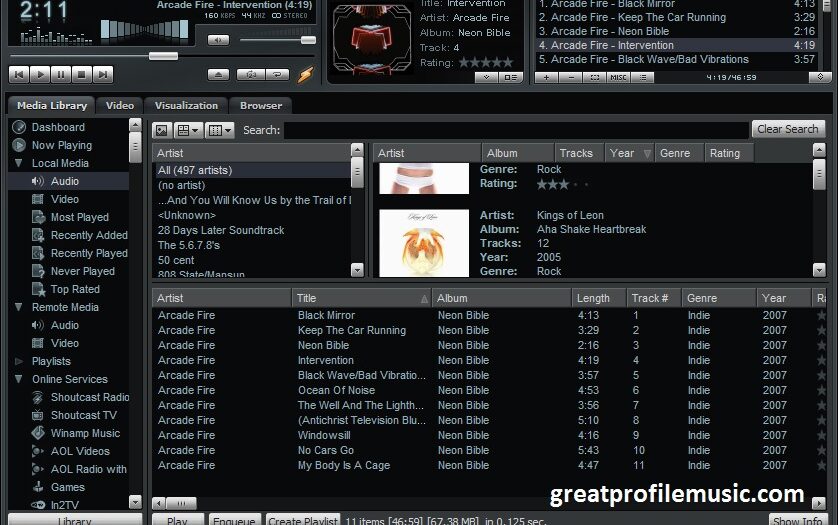Click the playlist selection button
838x525 pixels.
point(594,78)
